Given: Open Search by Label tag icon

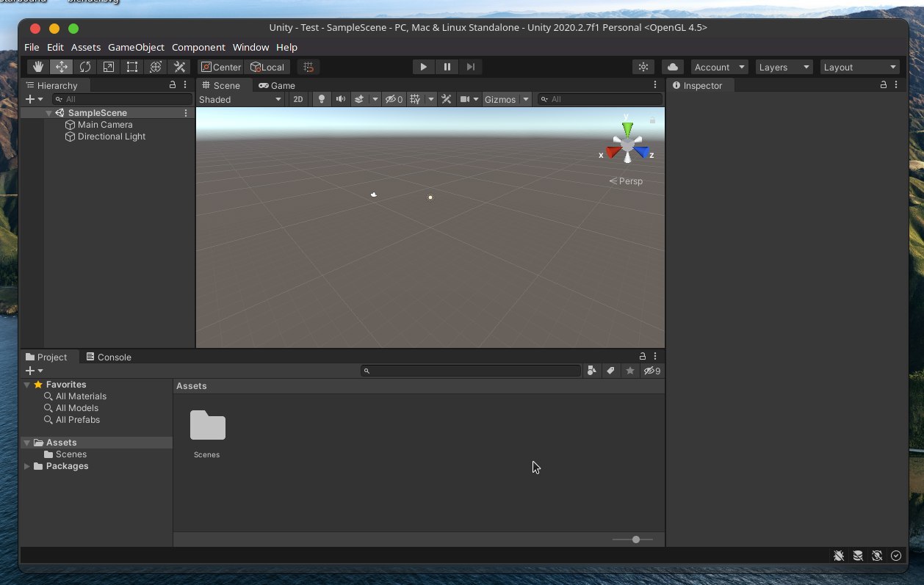Looking at the screenshot, I should coord(610,371).
